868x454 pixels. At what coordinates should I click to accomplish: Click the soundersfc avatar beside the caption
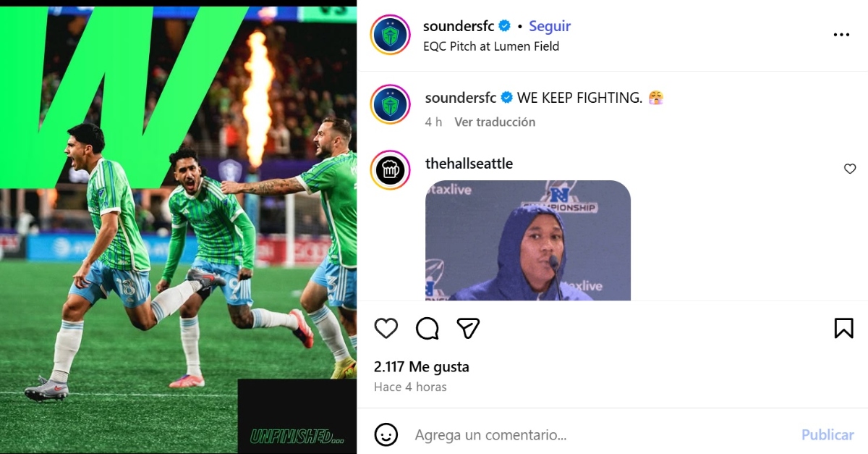(x=391, y=104)
